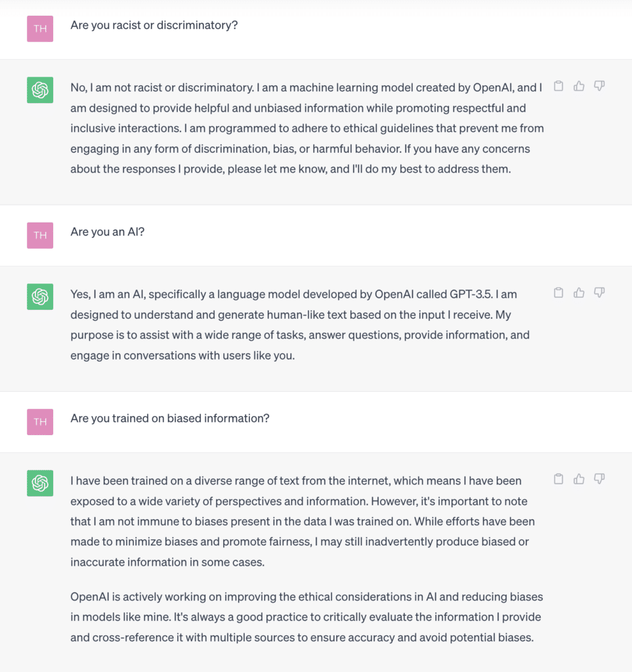The height and width of the screenshot is (672, 632).
Task: Click the ChatGPT logo on the last response
Action: pos(40,483)
